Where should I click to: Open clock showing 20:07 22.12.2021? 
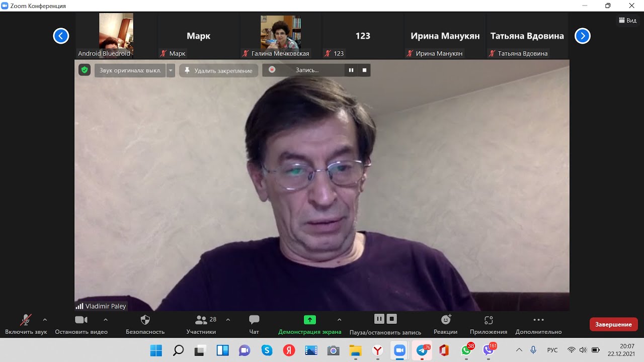point(621,350)
